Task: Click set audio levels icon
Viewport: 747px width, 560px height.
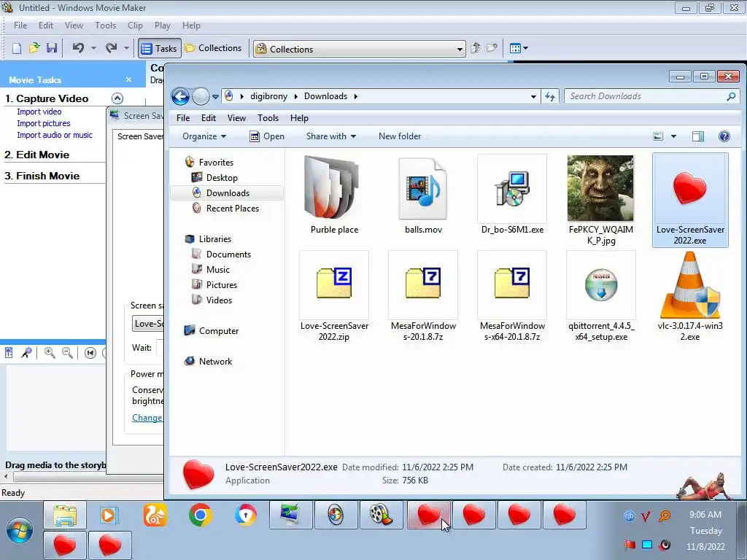Action: coord(9,353)
